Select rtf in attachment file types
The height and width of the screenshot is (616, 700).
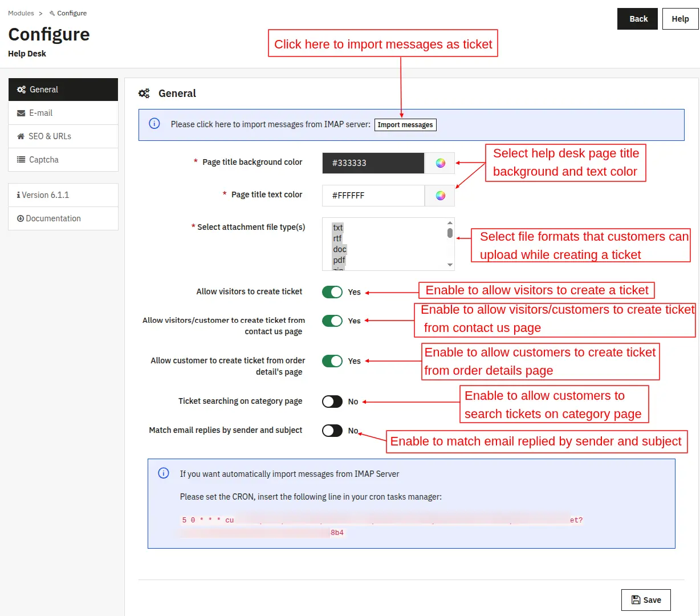(x=337, y=238)
